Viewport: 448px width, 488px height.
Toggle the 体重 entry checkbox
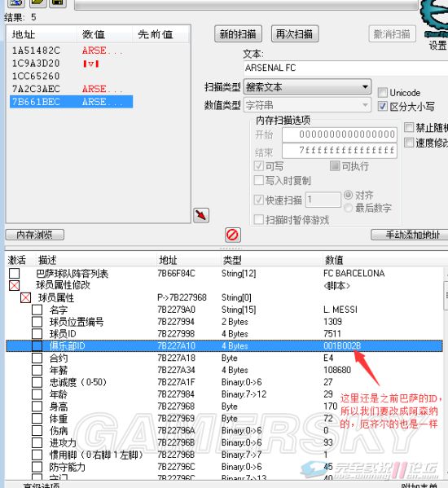37,418
